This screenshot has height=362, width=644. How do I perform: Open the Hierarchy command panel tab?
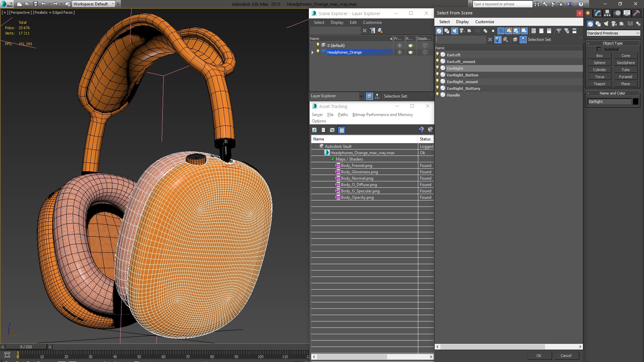(x=607, y=13)
